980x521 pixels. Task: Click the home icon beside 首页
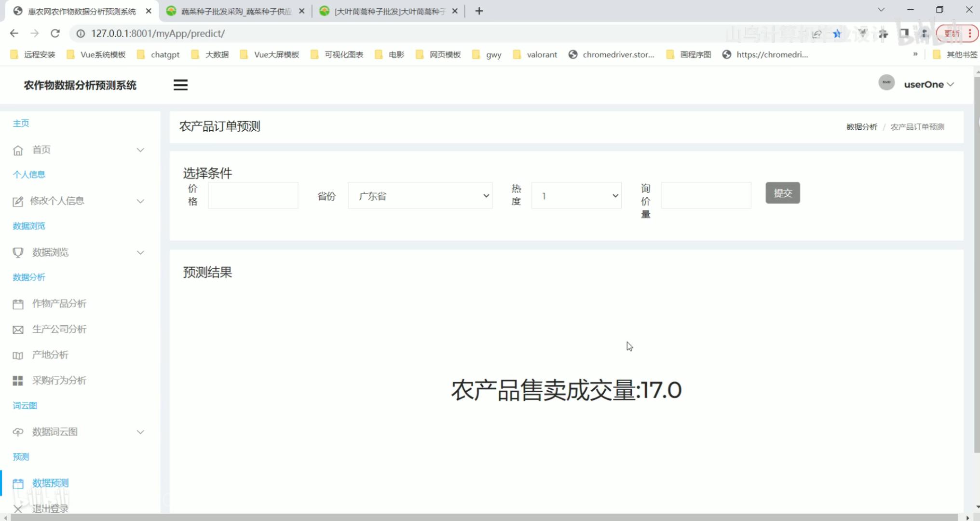(x=18, y=151)
